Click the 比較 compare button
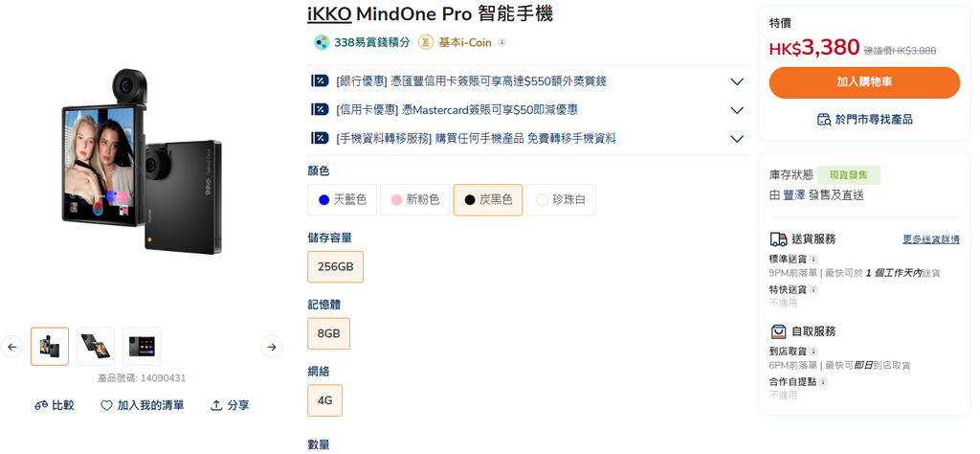The width and height of the screenshot is (980, 454). 55,405
